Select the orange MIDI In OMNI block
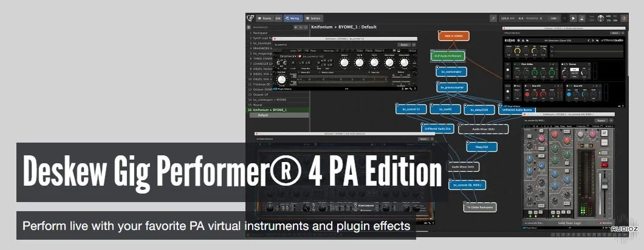 (453, 36)
